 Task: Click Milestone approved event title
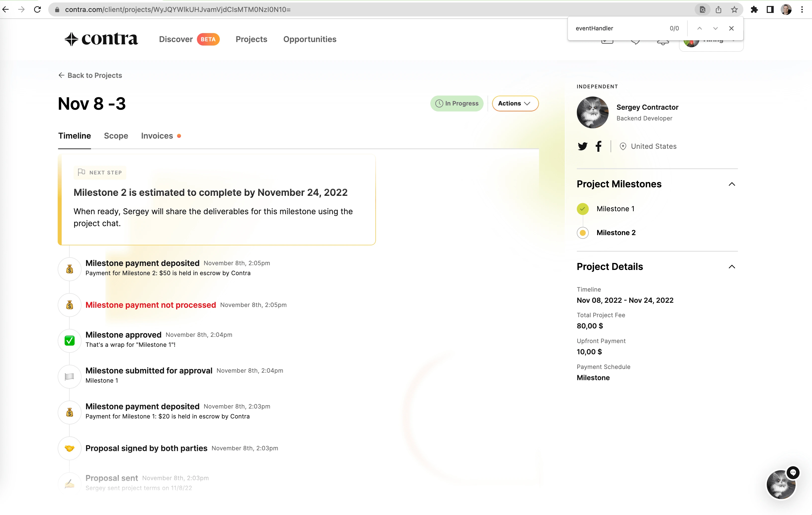[x=123, y=335]
